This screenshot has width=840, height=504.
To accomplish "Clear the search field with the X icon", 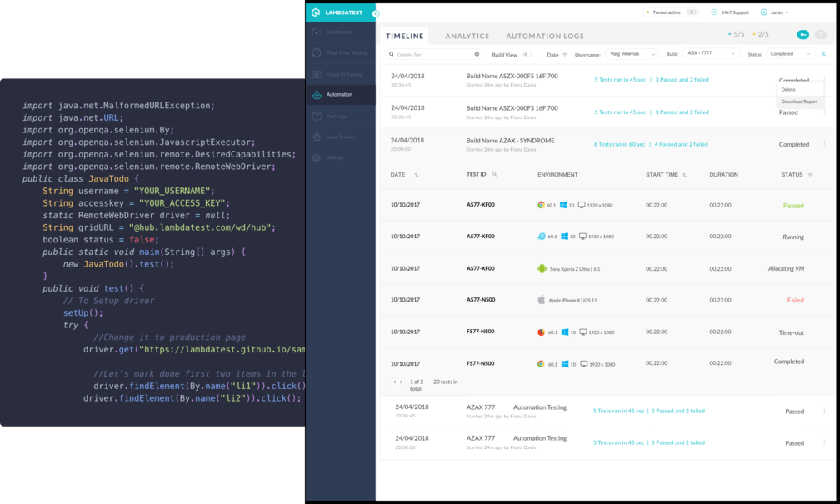I will point(477,54).
